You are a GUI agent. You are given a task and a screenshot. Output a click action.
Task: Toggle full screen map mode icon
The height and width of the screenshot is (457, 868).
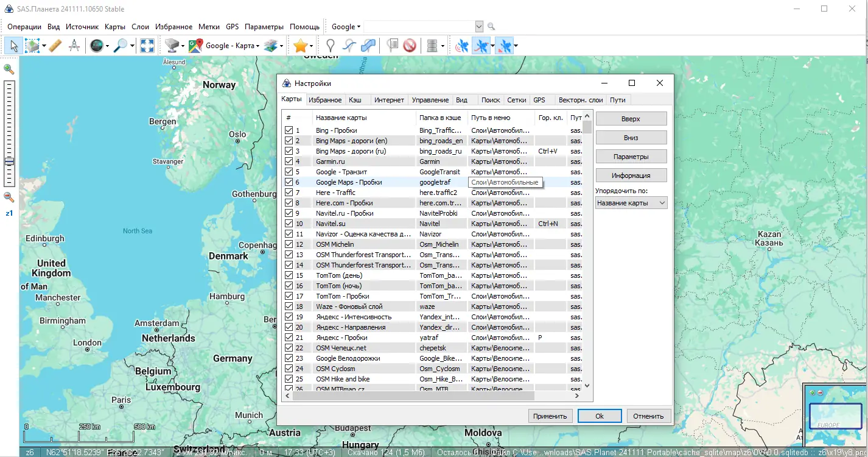pyautogui.click(x=147, y=45)
